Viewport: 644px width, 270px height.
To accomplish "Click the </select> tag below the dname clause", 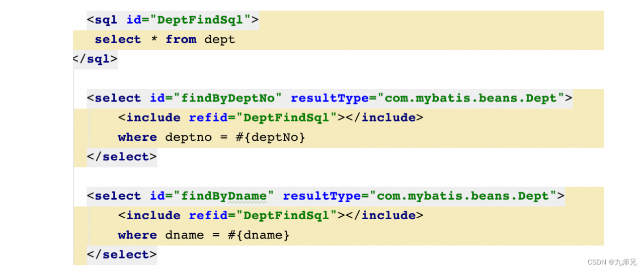I will coord(121,255).
